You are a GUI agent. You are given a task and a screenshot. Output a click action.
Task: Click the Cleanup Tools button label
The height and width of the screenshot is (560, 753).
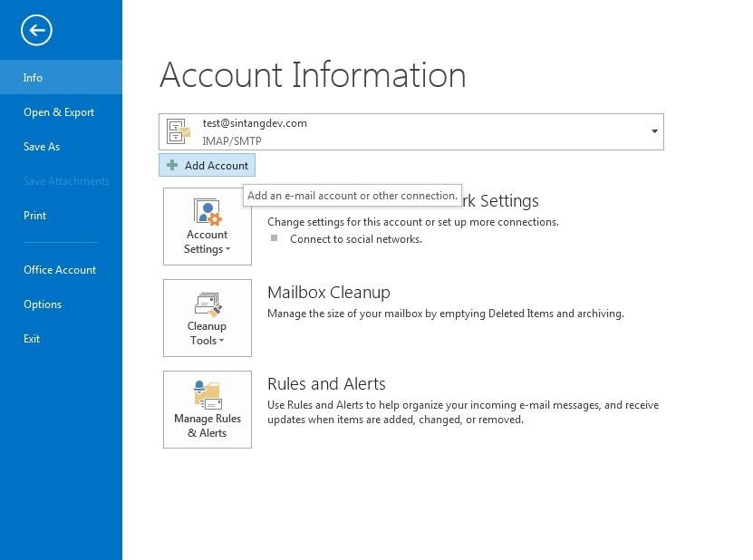coord(207,333)
